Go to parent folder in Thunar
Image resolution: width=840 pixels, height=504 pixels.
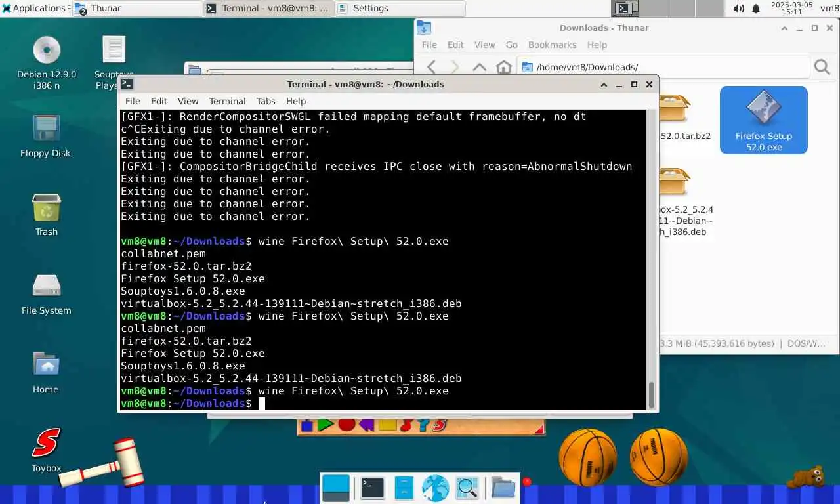[480, 67]
